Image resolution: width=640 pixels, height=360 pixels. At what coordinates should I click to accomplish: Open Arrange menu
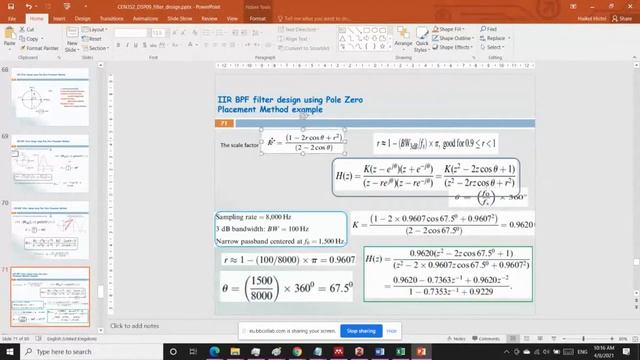(x=403, y=38)
